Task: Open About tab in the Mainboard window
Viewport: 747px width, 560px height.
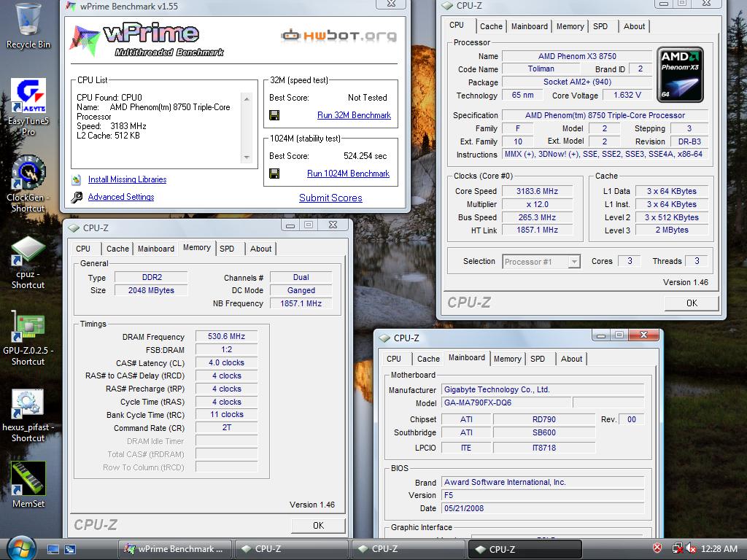Action: pyautogui.click(x=571, y=359)
